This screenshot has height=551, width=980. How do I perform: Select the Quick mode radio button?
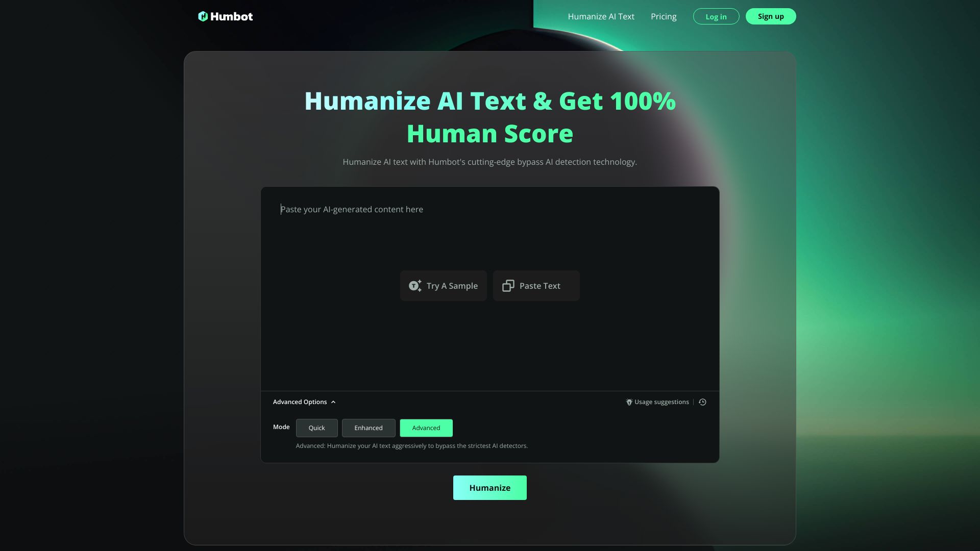pos(316,427)
